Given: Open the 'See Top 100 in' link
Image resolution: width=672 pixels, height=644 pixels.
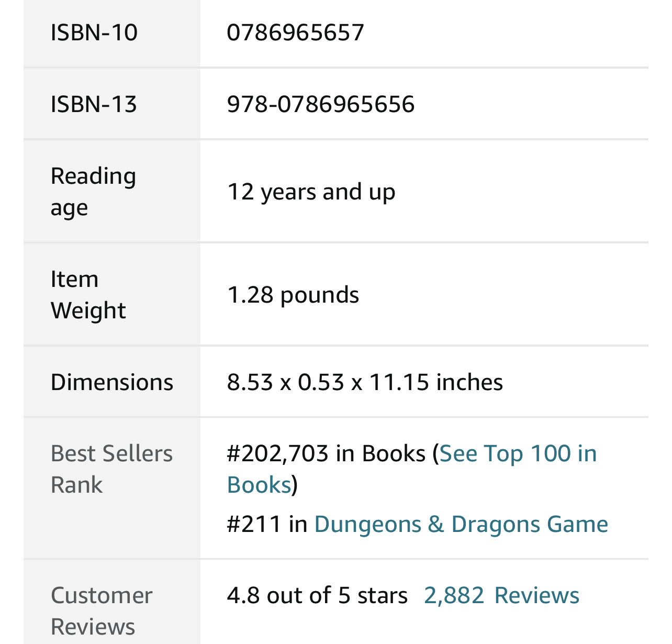Looking at the screenshot, I should pos(518,453).
